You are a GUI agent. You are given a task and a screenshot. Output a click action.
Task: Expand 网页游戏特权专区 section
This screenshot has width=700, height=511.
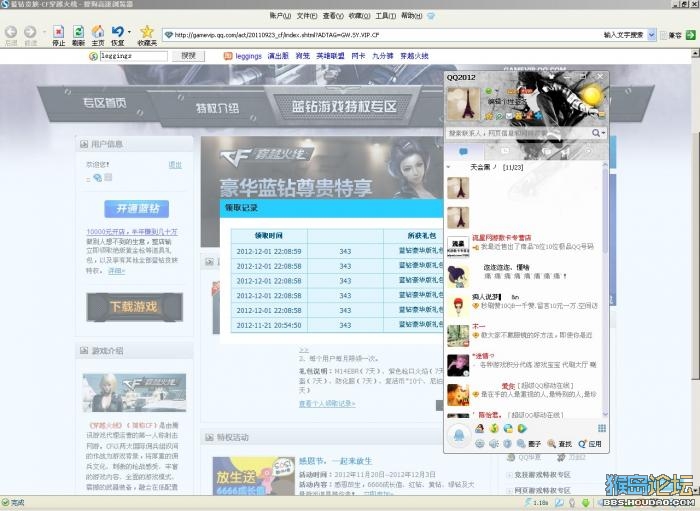pos(509,490)
